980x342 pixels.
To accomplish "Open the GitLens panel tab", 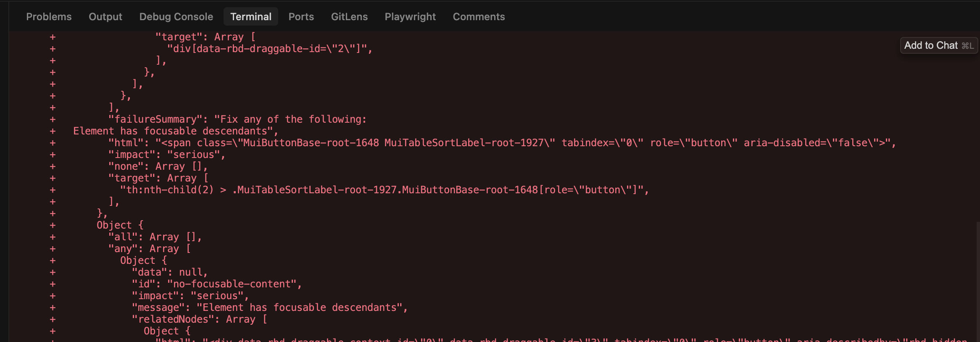I will pos(349,17).
